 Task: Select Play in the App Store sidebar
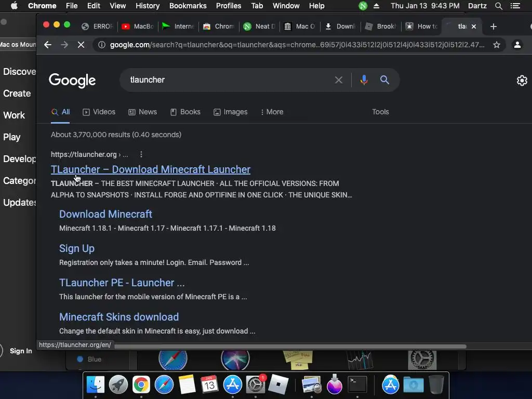click(12, 137)
